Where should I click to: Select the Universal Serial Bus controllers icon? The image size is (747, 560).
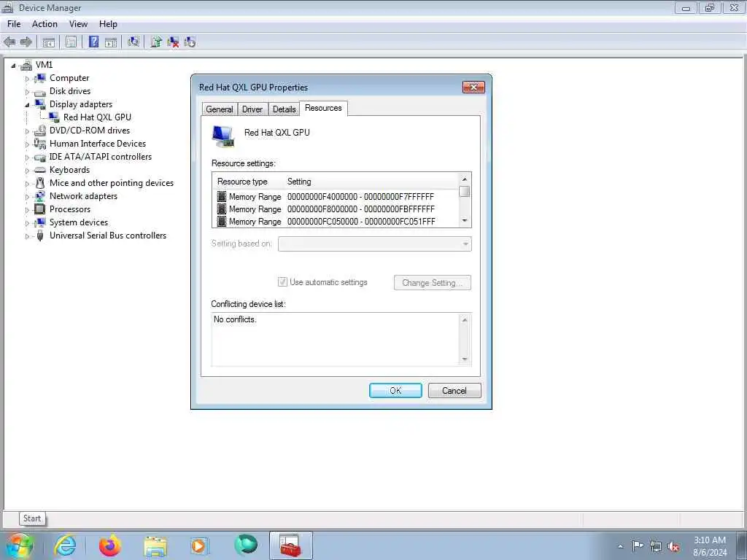tap(40, 236)
